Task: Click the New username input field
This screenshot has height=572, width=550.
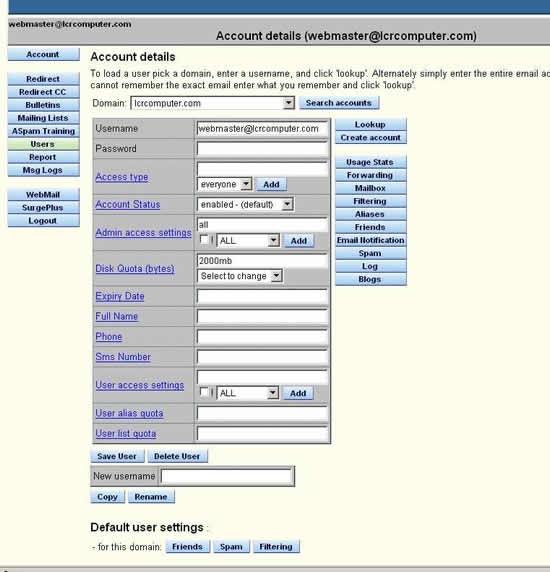Action: [226, 476]
